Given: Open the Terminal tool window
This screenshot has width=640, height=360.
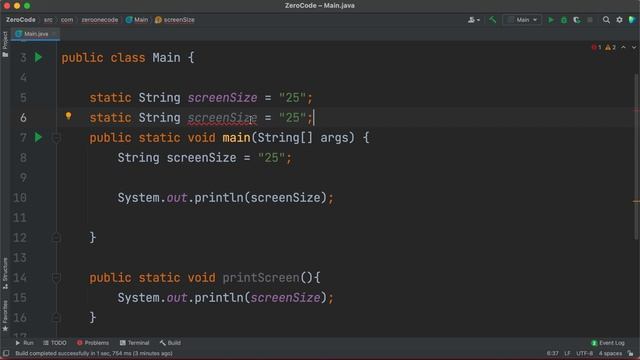Looking at the screenshot, I should 135,343.
